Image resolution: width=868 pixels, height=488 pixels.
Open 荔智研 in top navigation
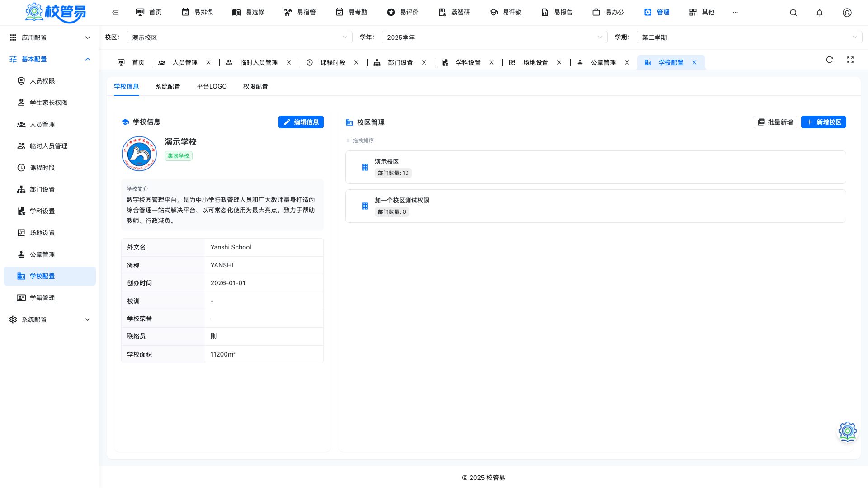pyautogui.click(x=455, y=13)
